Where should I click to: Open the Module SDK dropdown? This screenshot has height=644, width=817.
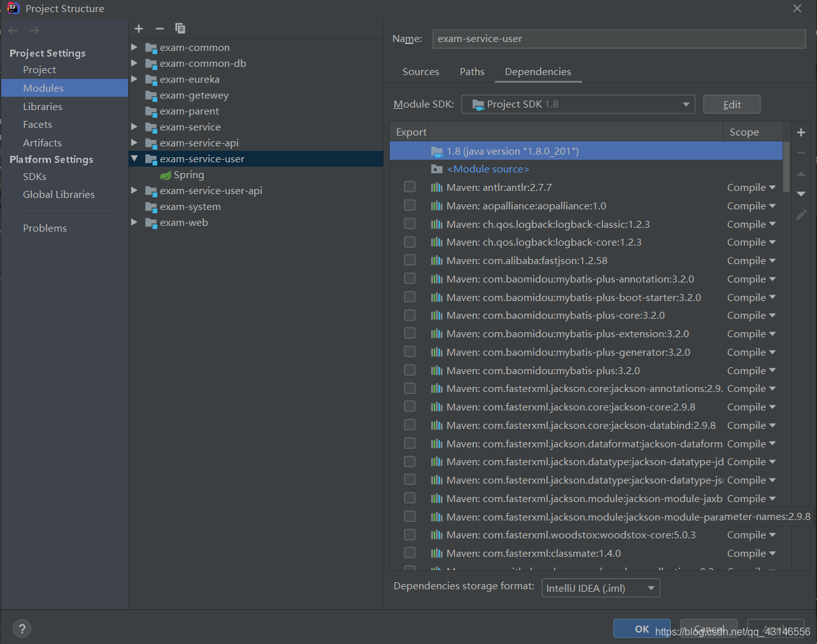(x=578, y=104)
